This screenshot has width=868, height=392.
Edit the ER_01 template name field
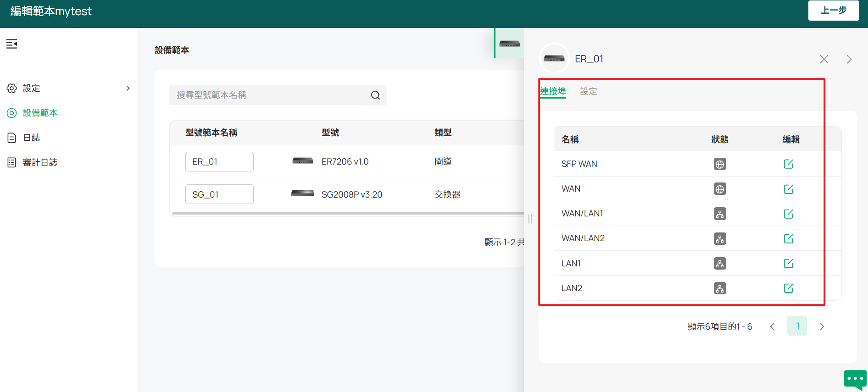coord(219,161)
